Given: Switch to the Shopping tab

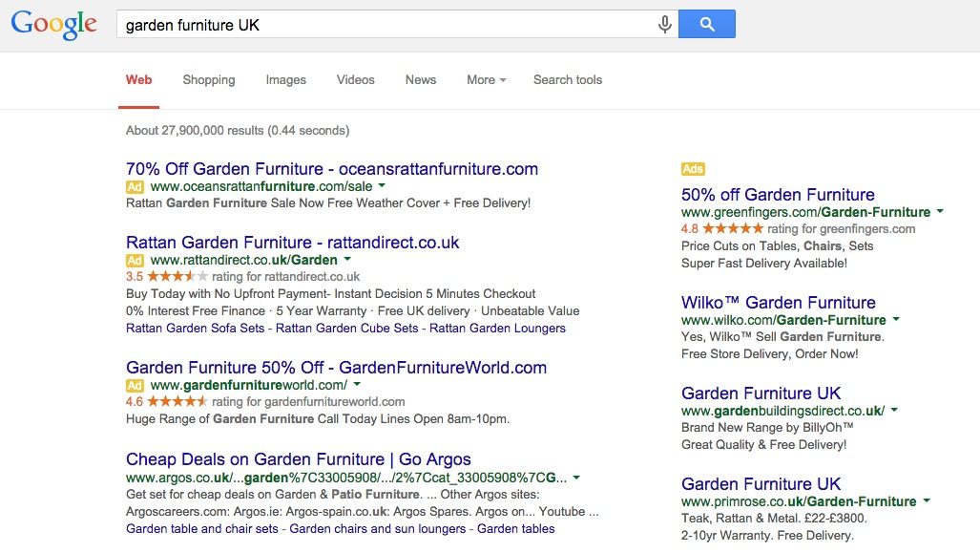Looking at the screenshot, I should coord(209,80).
